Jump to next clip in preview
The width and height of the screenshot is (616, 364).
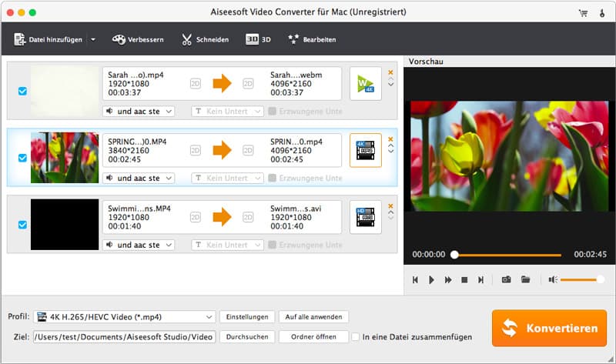click(480, 279)
